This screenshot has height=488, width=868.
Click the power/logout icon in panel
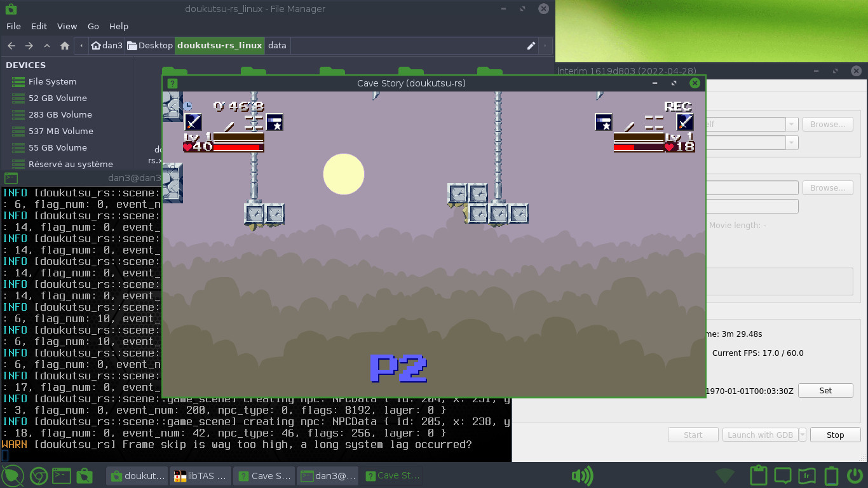click(x=855, y=475)
